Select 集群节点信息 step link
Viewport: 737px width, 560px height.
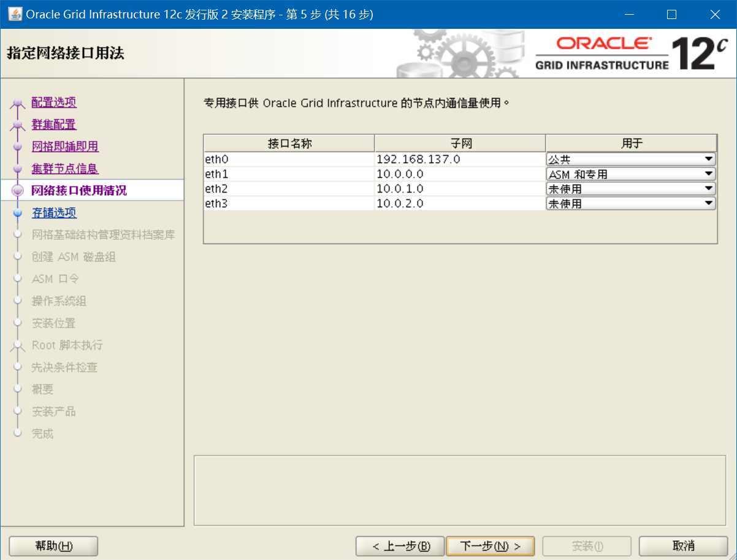[x=65, y=169]
